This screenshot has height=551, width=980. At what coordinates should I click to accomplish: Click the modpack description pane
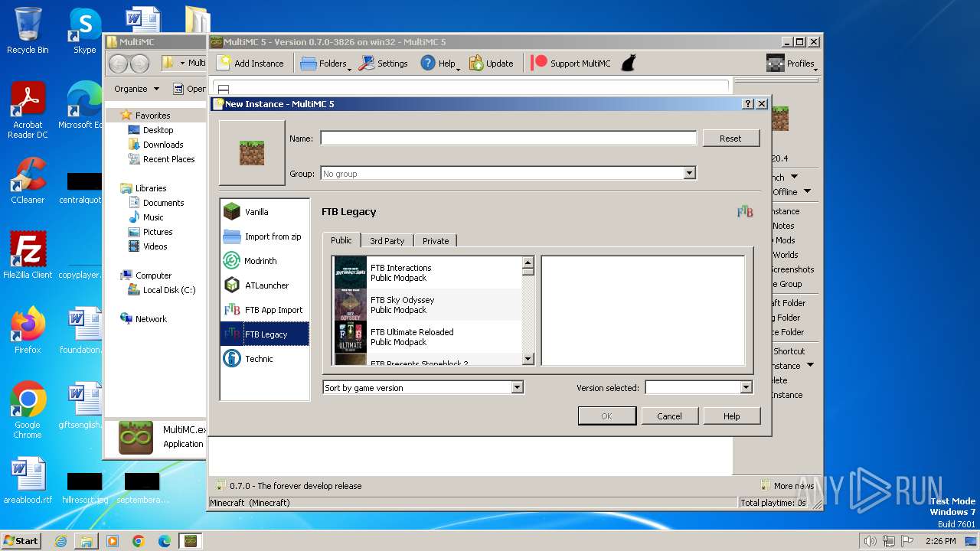643,311
